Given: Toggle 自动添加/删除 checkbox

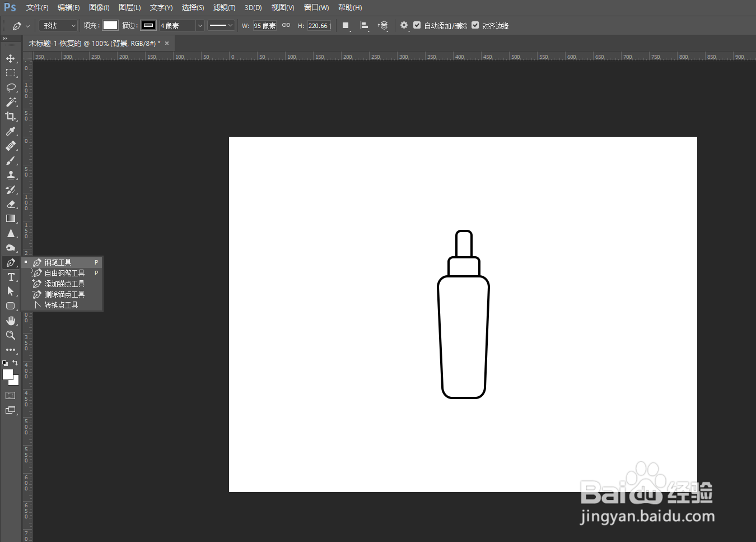Looking at the screenshot, I should (417, 25).
